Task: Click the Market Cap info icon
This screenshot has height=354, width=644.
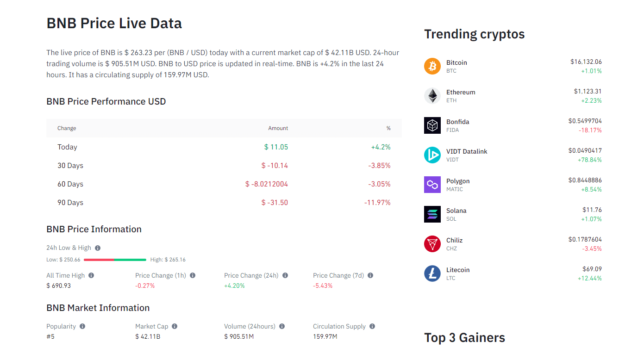Action: (x=174, y=326)
